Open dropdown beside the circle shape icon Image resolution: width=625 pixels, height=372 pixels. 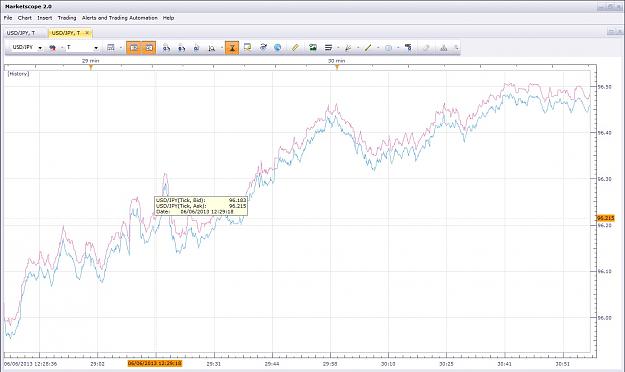[x=398, y=48]
